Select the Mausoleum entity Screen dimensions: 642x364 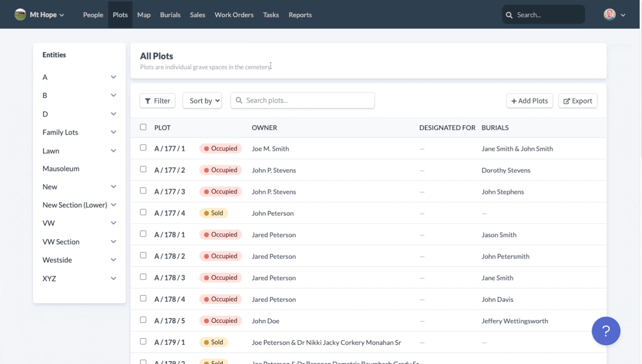[61, 169]
